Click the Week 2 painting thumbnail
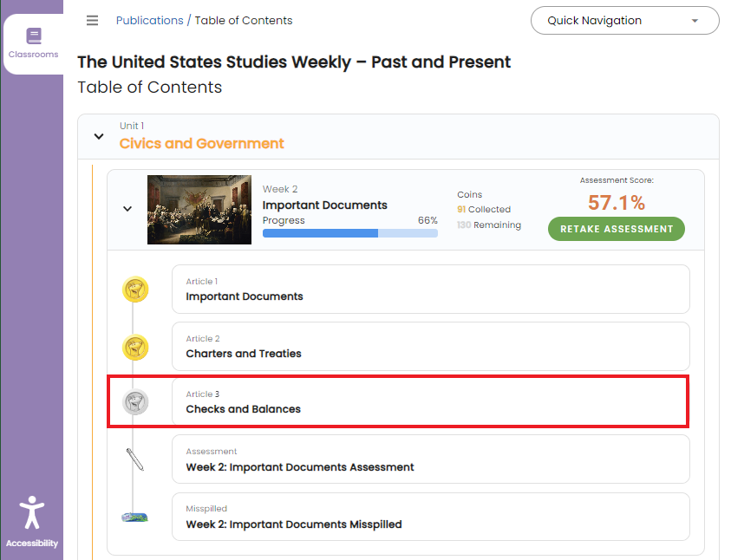This screenshot has width=731, height=560. (x=199, y=210)
